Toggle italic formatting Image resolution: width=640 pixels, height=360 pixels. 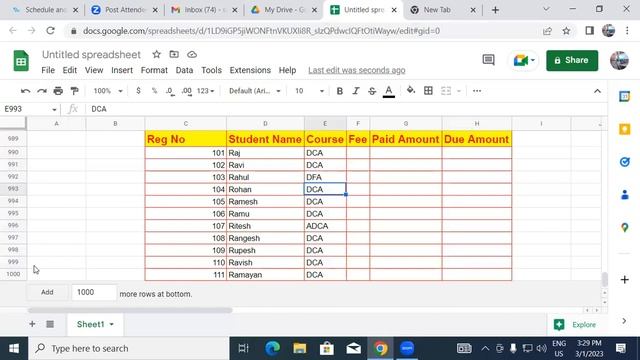click(x=356, y=91)
